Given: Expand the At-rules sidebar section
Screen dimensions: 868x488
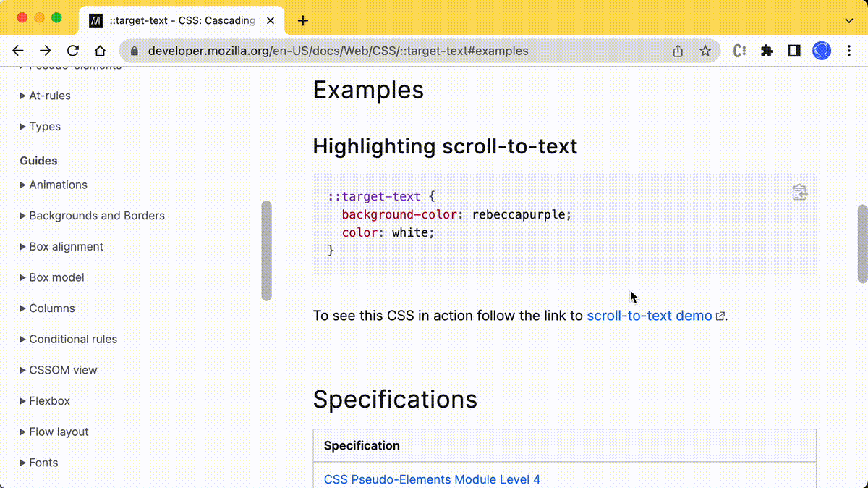Looking at the screenshot, I should point(49,96).
